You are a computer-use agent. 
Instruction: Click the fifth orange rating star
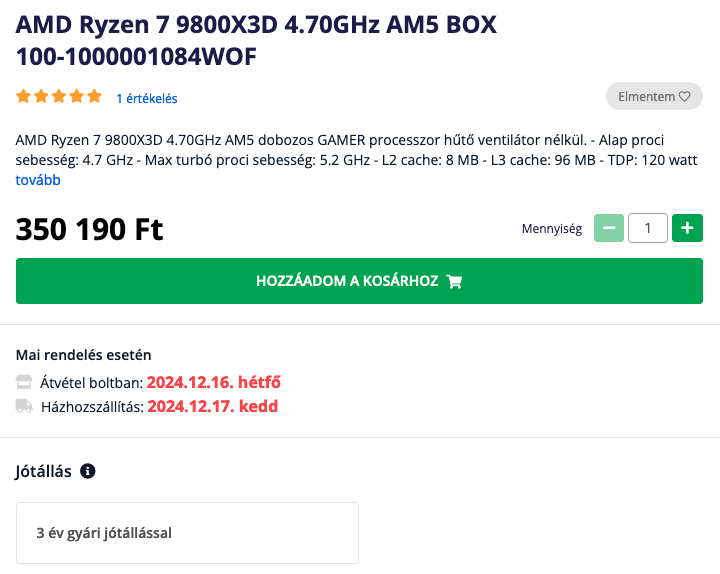pyautogui.click(x=94, y=96)
